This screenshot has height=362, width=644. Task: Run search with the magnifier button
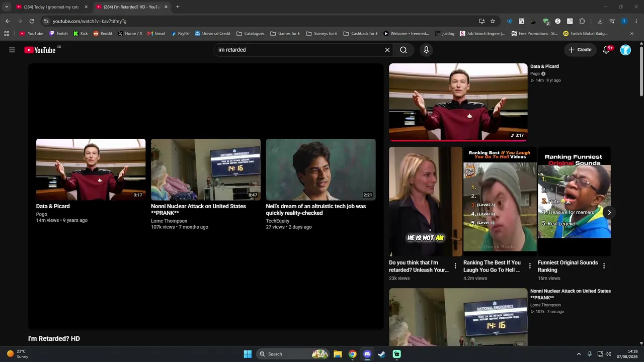click(x=404, y=50)
